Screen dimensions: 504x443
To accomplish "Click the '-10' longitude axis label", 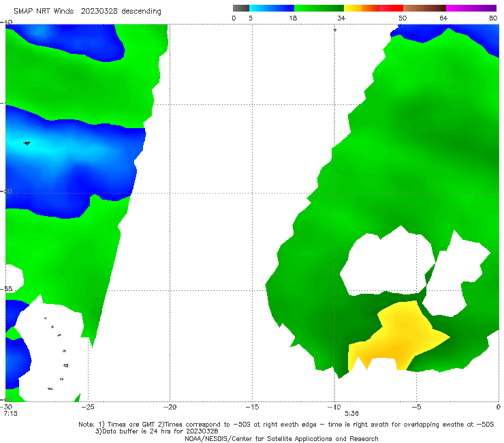I will click(334, 407).
